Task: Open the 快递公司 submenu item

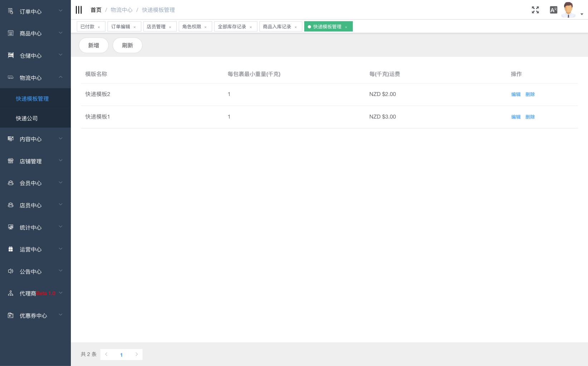Action: coord(27,119)
